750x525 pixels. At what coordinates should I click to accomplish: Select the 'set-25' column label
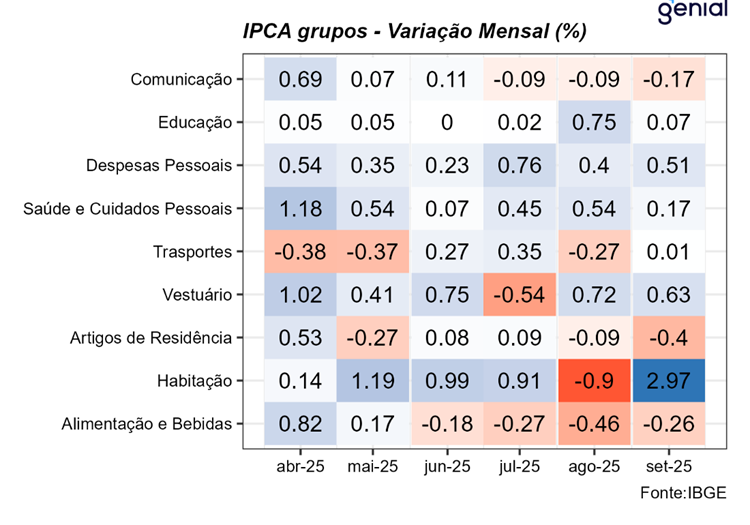click(668, 466)
